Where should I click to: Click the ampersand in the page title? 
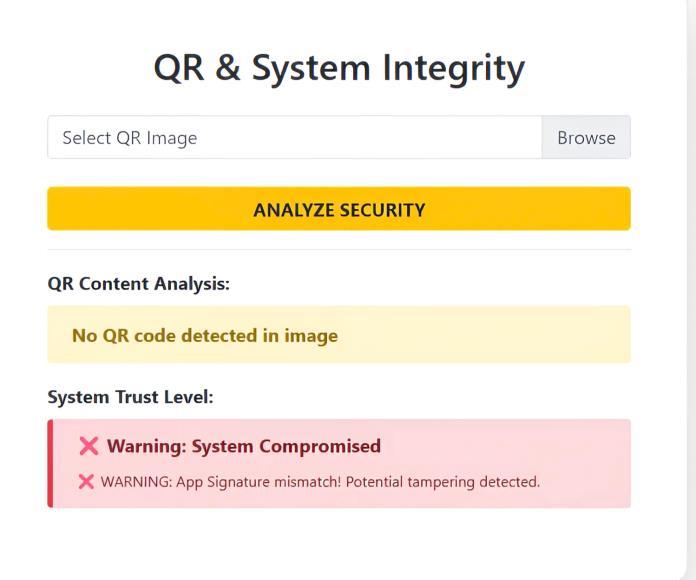228,68
